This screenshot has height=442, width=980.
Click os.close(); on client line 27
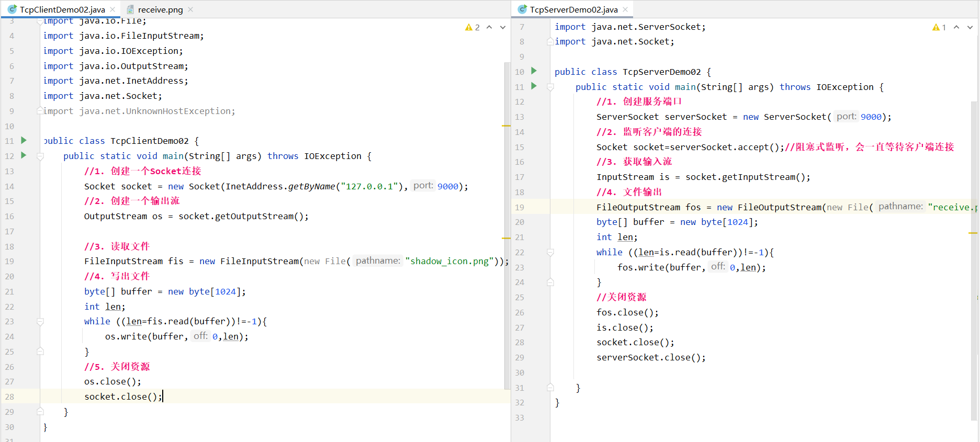[112, 381]
